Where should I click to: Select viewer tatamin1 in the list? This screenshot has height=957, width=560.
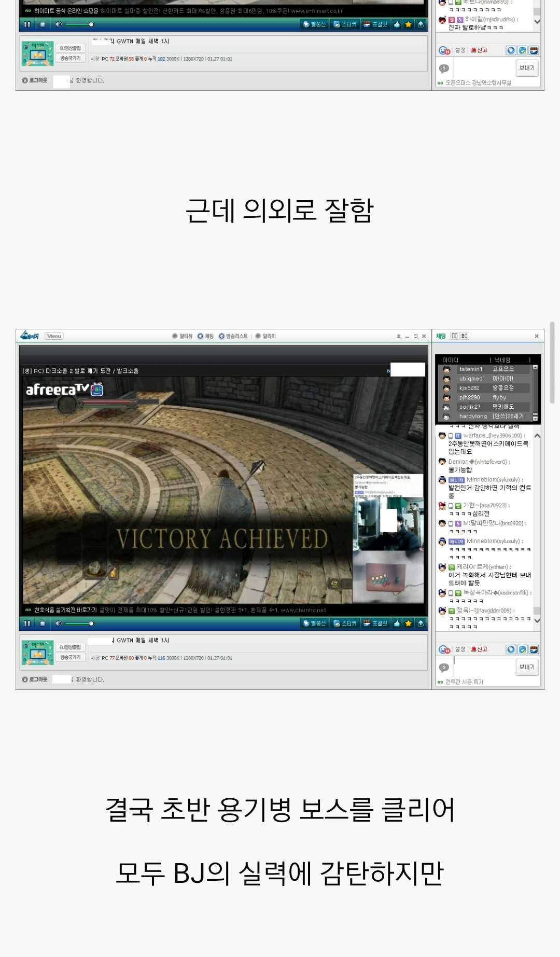pos(485,369)
